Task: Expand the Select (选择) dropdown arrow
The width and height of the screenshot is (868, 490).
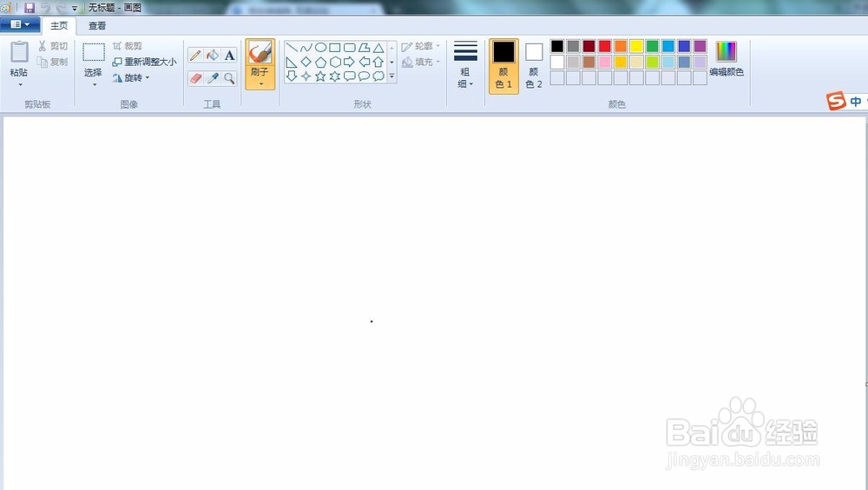Action: pyautogui.click(x=94, y=85)
